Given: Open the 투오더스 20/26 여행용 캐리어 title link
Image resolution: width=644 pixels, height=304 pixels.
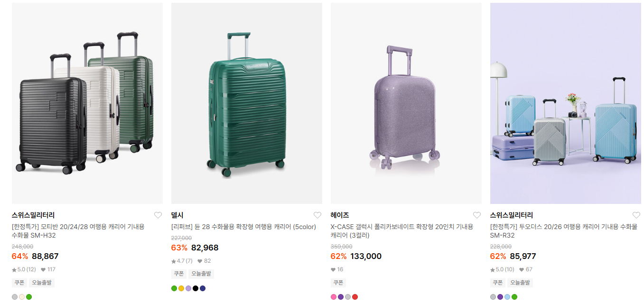Looking at the screenshot, I should [564, 231].
